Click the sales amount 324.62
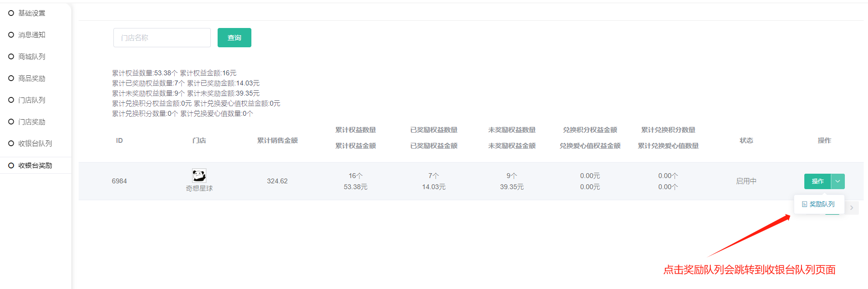Viewport: 868px width, 289px height. (277, 181)
